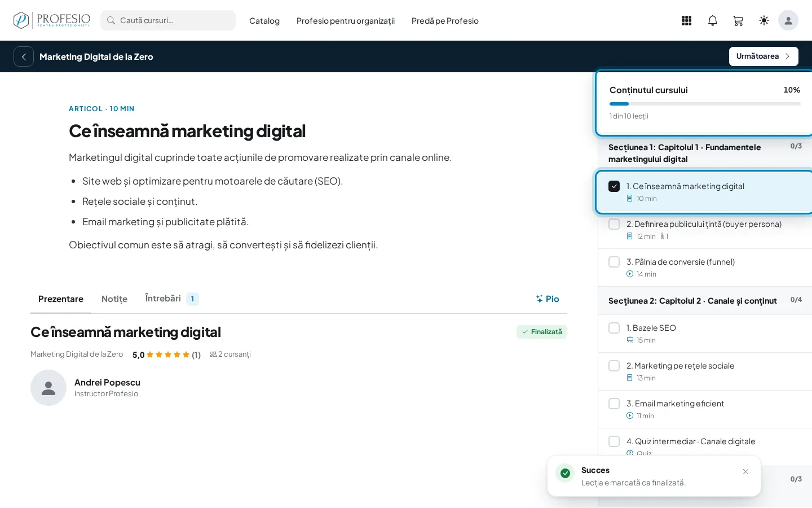Viewport: 812px width, 508px height.
Task: Switch to the Prezentare tab
Action: pyautogui.click(x=61, y=299)
